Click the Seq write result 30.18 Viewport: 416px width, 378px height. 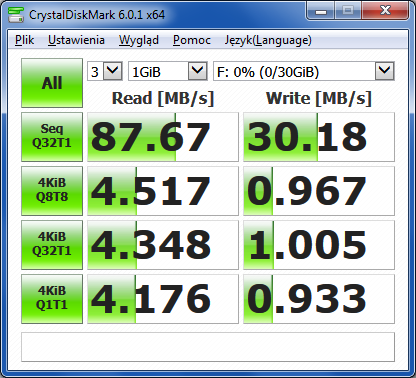[319, 137]
